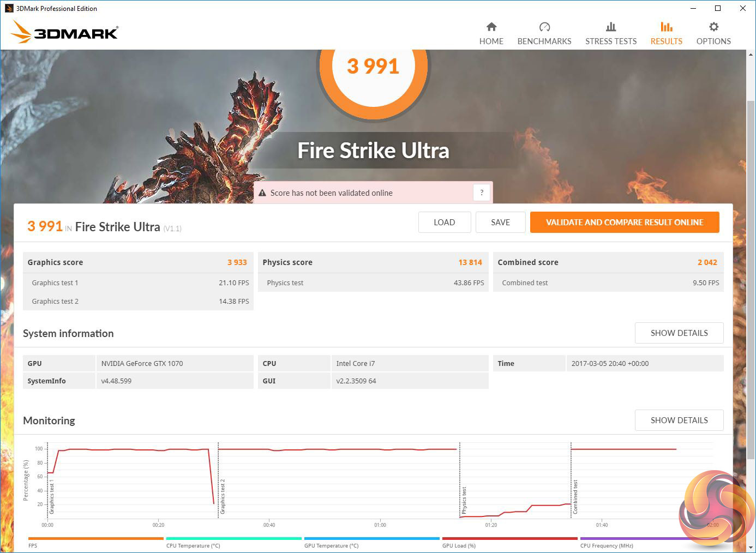This screenshot has height=553, width=756.
Task: Click the warning triangle icon beside validation message
Action: point(262,193)
